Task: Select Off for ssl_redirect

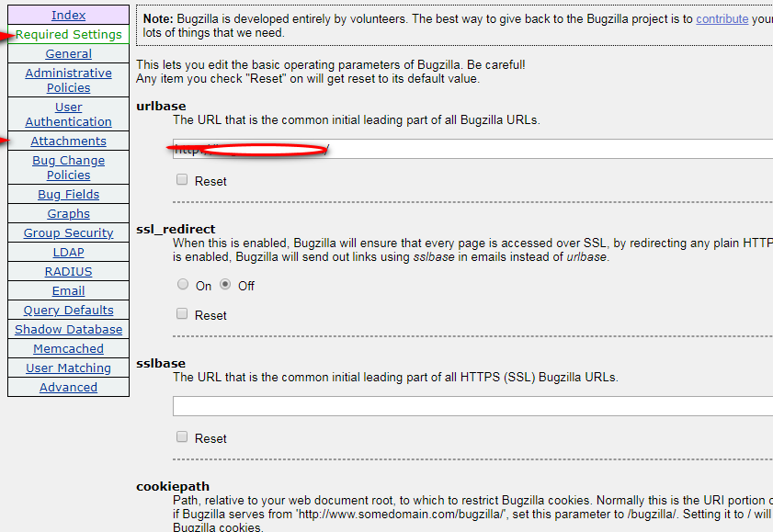Action: pyautogui.click(x=225, y=285)
